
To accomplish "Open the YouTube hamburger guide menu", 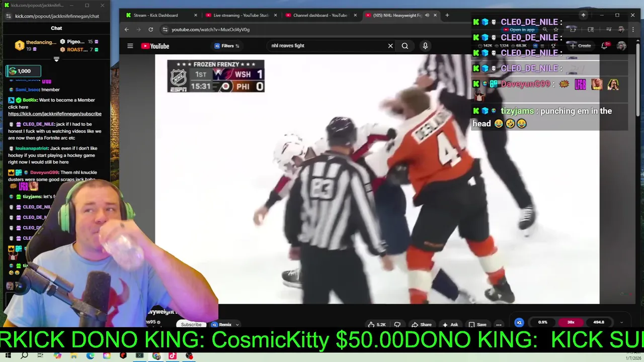I will click(x=130, y=46).
